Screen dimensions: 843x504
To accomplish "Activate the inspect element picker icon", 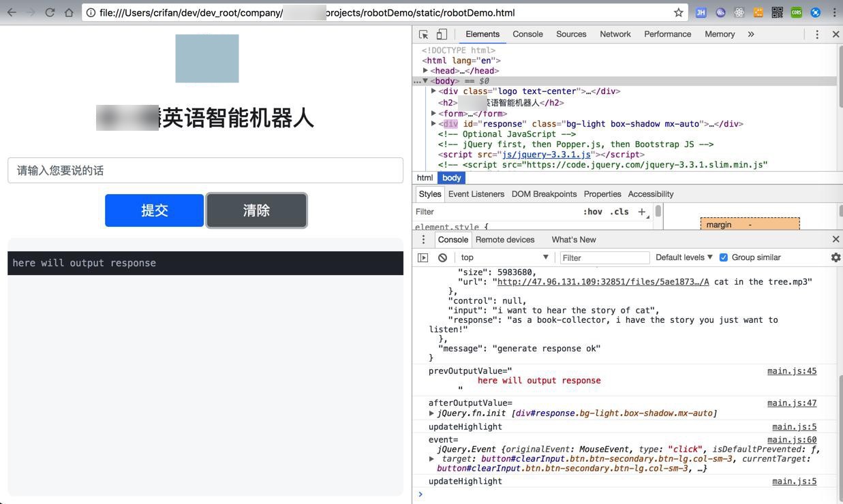I will click(x=423, y=34).
